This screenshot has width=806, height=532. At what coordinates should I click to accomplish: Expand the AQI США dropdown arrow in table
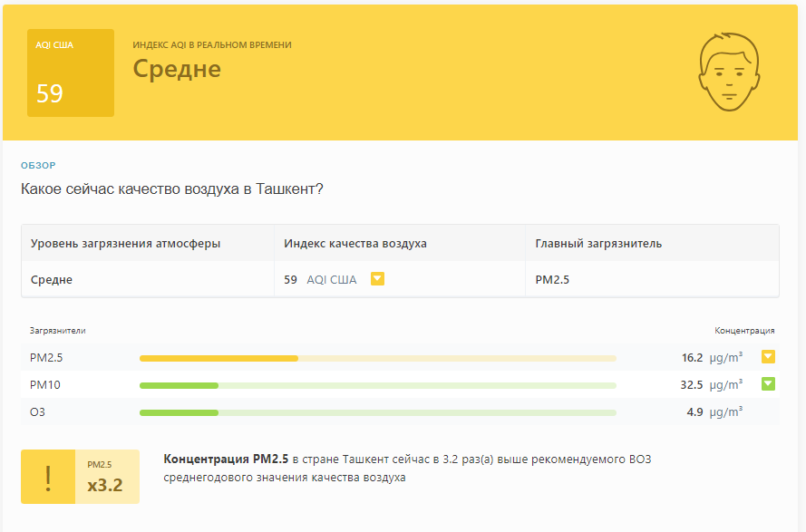click(x=377, y=278)
